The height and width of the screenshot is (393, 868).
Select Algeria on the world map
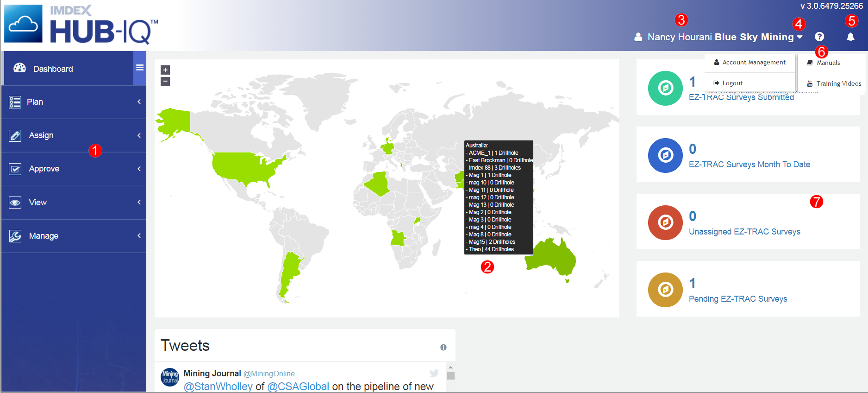click(378, 184)
